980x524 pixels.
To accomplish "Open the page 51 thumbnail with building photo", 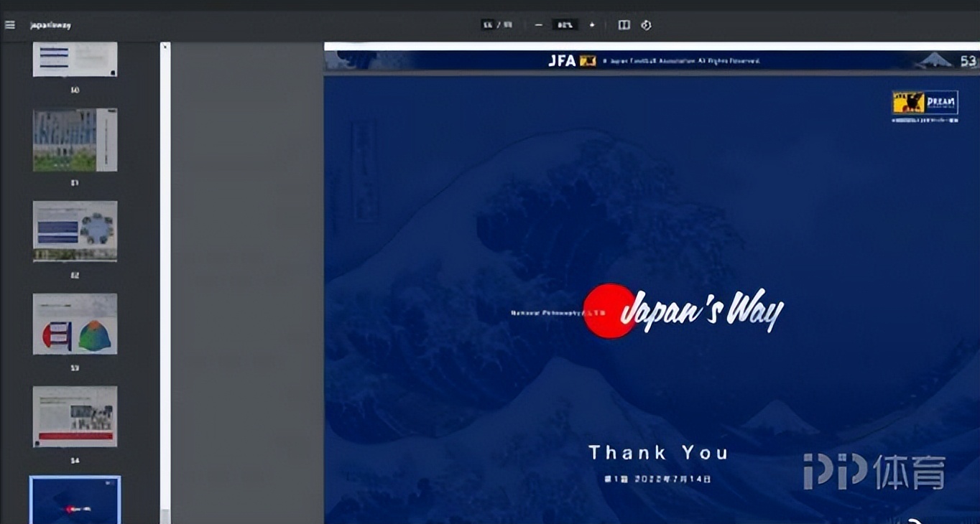I will (x=75, y=140).
